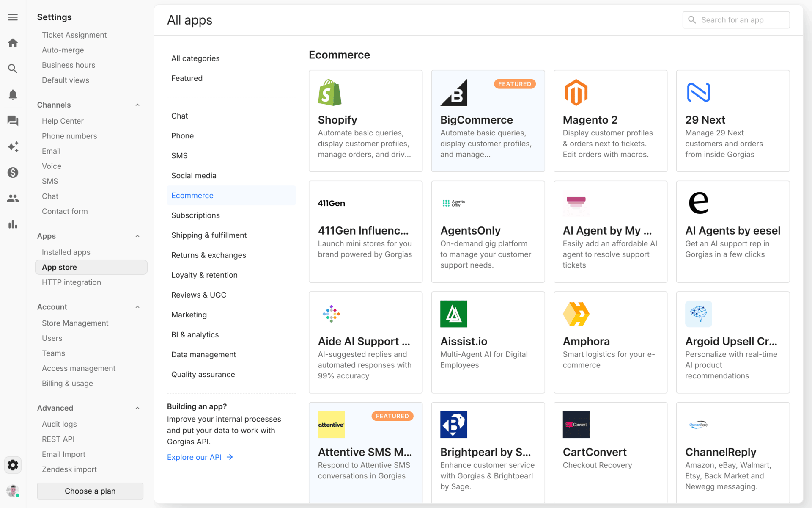812x508 pixels.
Task: Open the dollar sign revenue icon
Action: pos(13,172)
